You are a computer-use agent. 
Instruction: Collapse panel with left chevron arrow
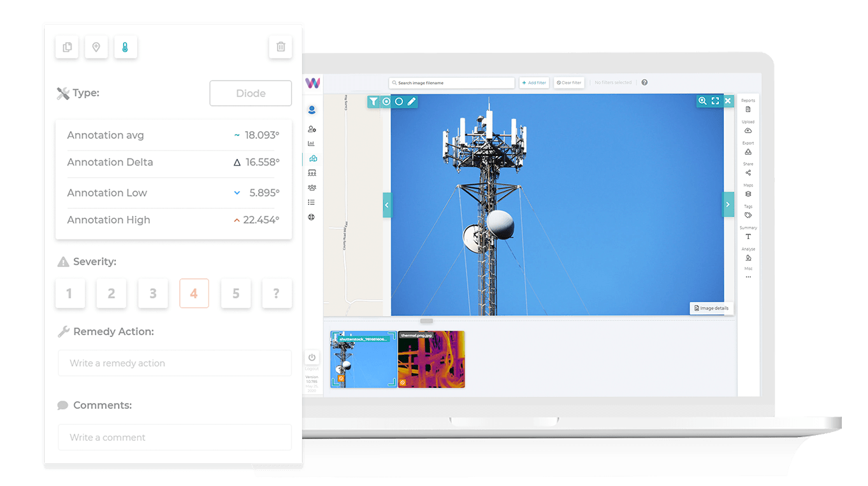(x=387, y=205)
